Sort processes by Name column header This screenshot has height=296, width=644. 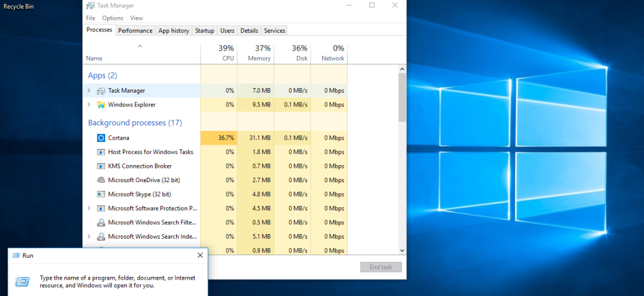coord(142,53)
